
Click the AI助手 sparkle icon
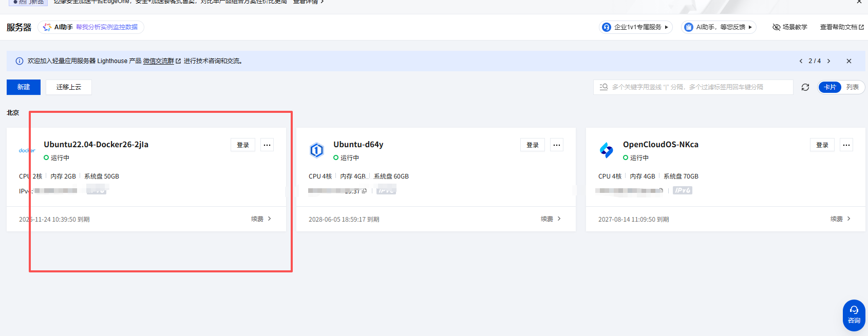tap(47, 27)
